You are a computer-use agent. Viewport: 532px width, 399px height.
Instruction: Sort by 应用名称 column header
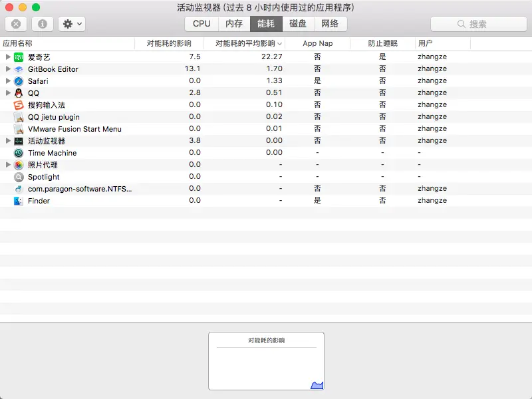[x=67, y=43]
